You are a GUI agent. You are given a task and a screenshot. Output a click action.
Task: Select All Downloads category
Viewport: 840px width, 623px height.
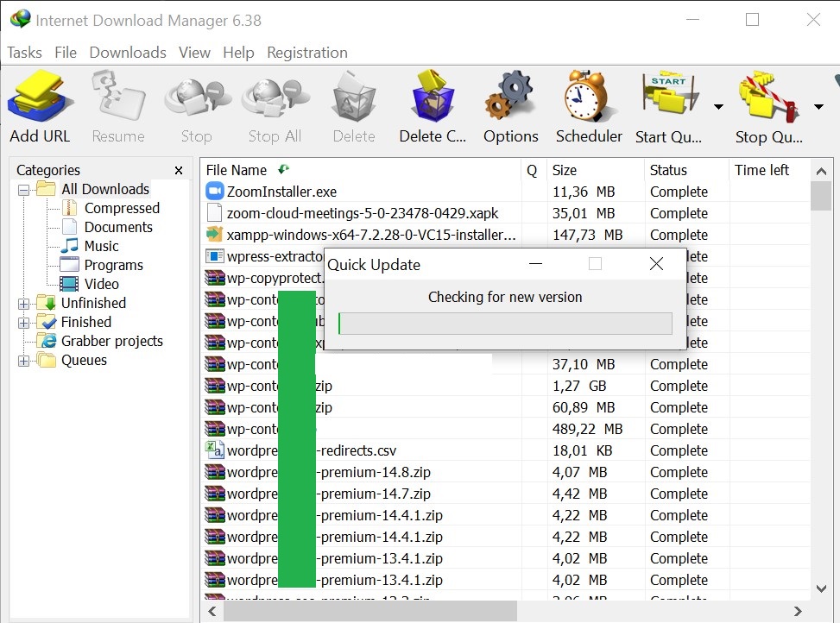tap(105, 189)
